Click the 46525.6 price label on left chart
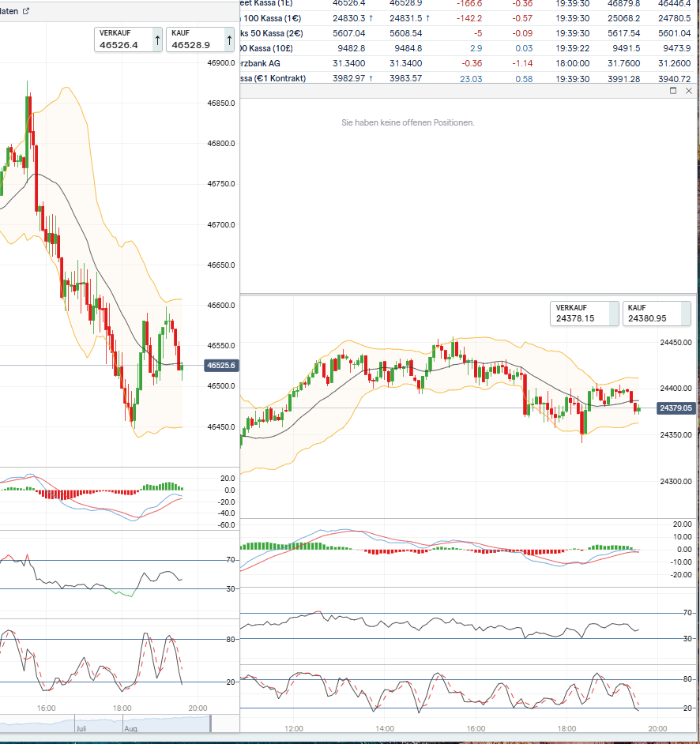 (x=221, y=366)
